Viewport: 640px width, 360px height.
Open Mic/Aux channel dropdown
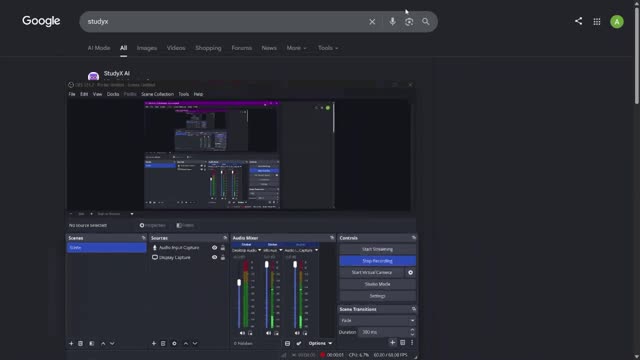280,250
